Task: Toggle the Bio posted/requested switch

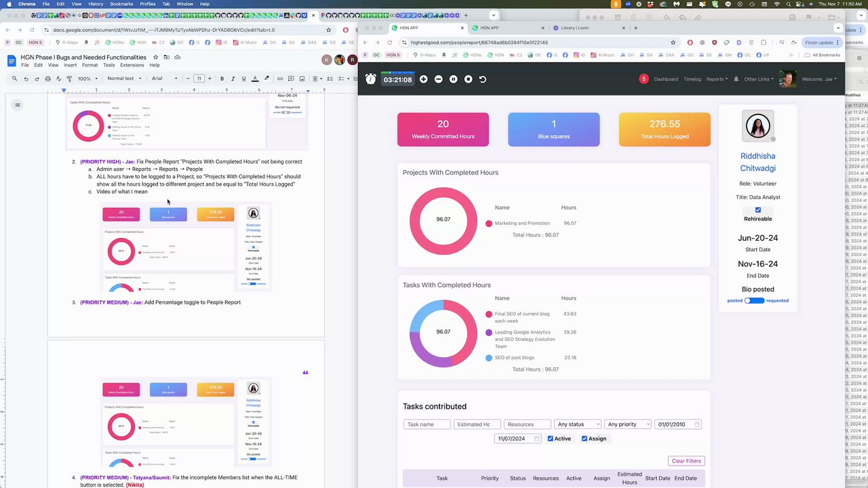Action: point(754,300)
